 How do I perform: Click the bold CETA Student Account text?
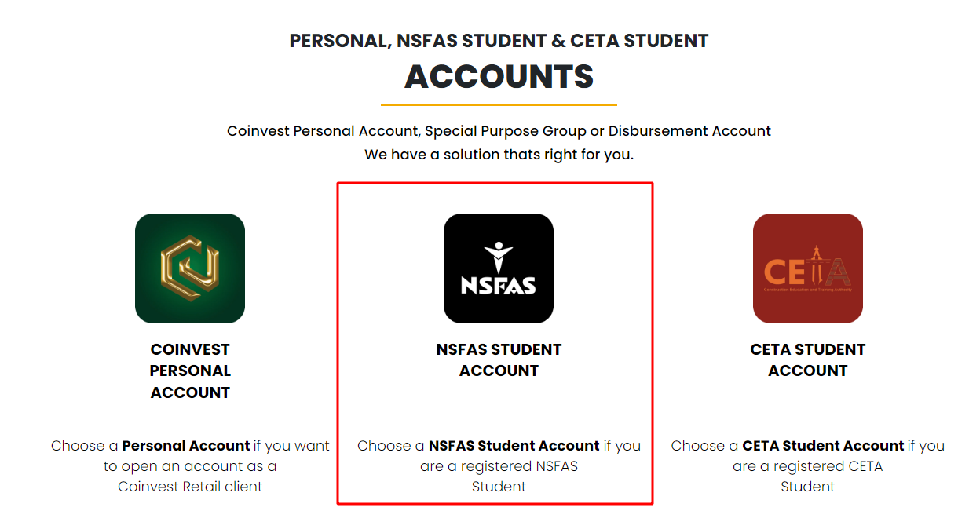pyautogui.click(x=823, y=445)
